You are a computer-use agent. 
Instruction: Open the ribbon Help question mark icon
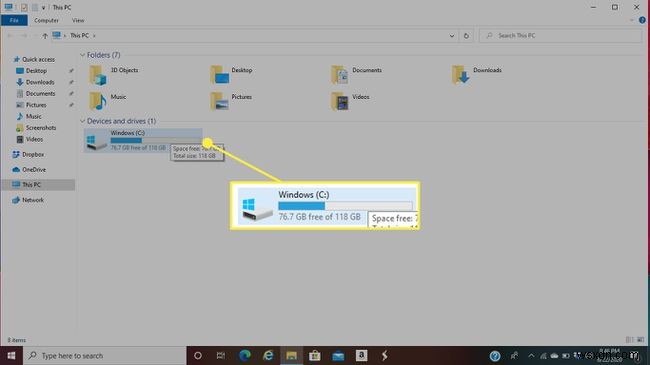[x=642, y=20]
